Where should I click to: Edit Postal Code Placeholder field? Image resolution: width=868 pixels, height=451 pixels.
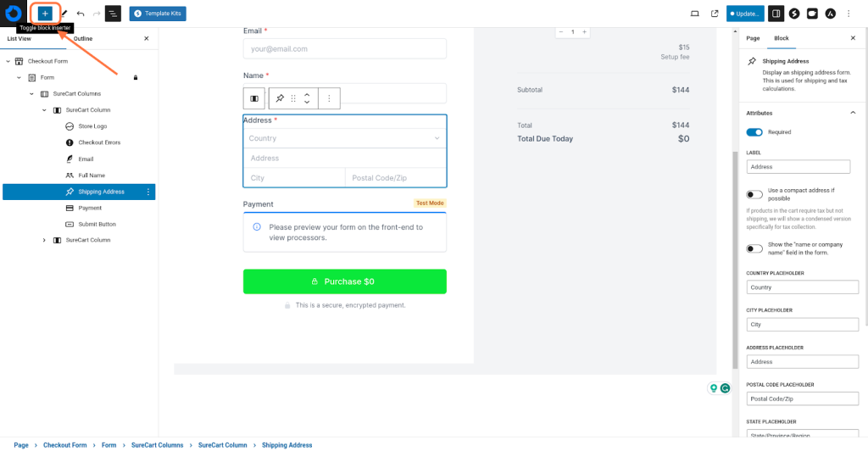(x=802, y=398)
